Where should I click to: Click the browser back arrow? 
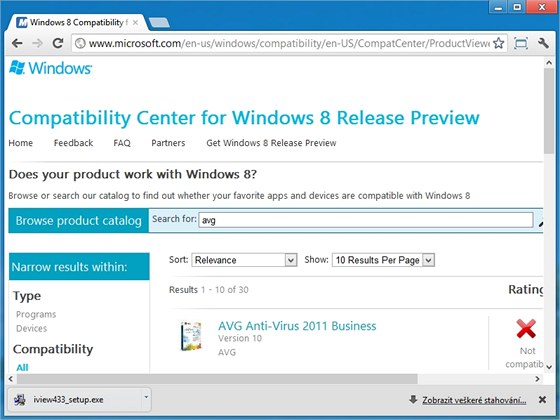point(17,44)
